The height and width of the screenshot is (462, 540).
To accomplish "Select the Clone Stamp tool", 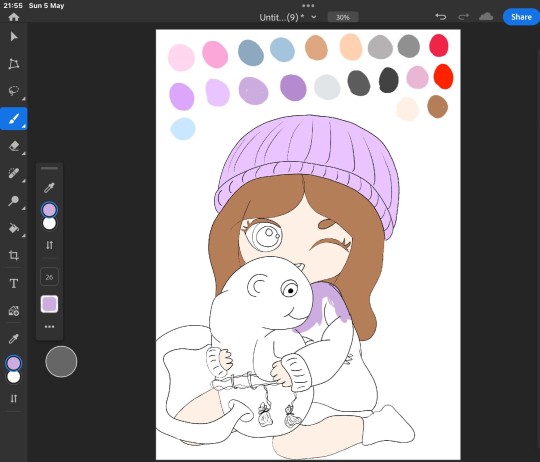I will click(14, 200).
